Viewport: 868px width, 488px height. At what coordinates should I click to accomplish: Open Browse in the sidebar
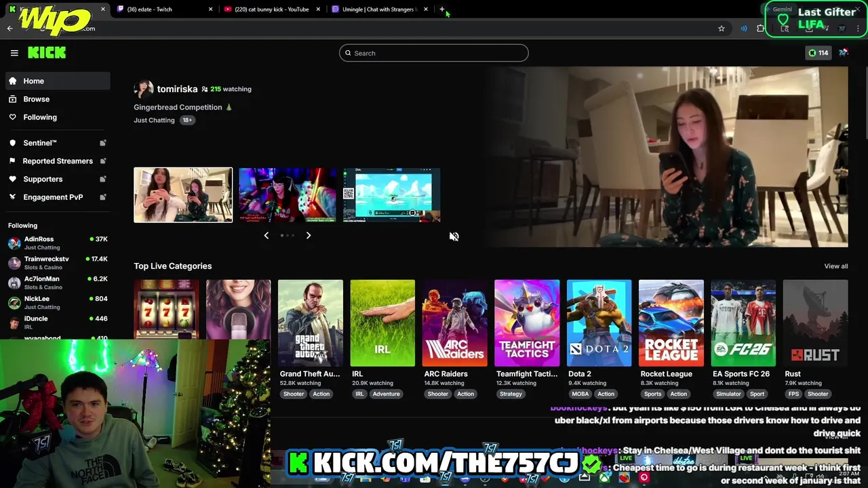[58, 99]
